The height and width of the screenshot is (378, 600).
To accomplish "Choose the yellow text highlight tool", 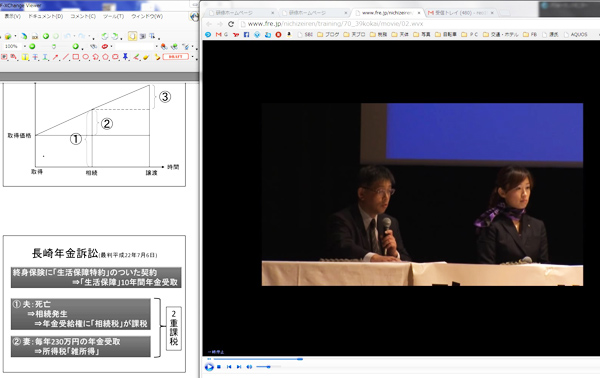I will click(x=25, y=57).
